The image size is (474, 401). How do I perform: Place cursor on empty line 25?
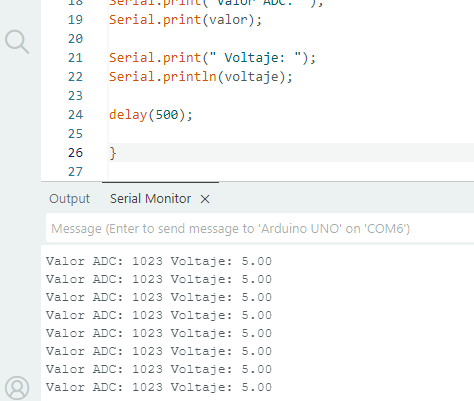(x=290, y=134)
